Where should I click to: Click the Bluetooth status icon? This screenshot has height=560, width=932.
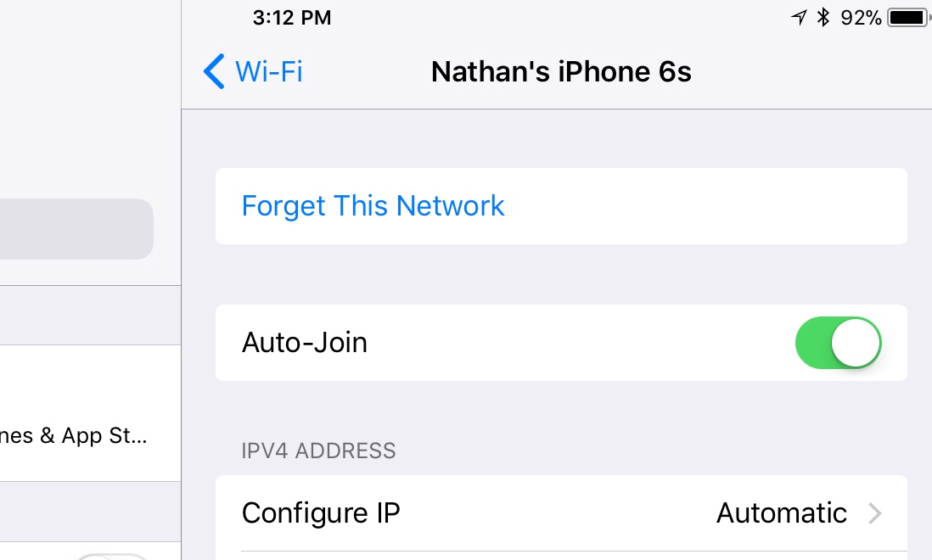tap(823, 17)
